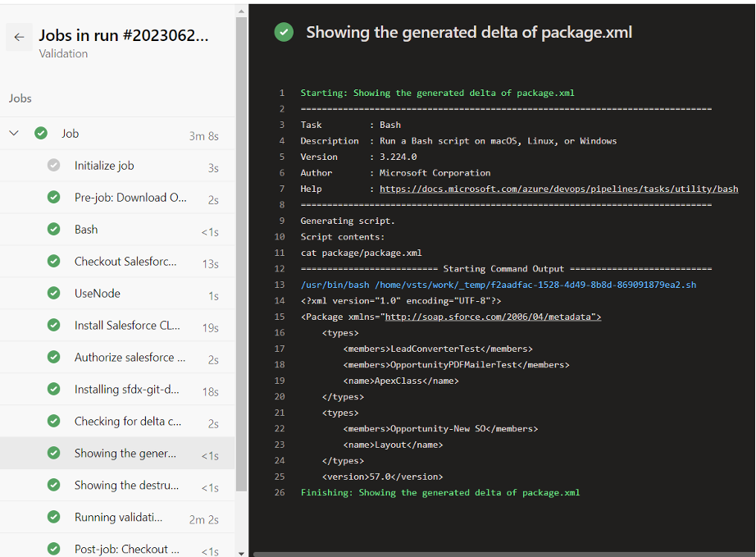Click the status icon beside Showing the destru...
The width and height of the screenshot is (756, 557).
pos(53,485)
